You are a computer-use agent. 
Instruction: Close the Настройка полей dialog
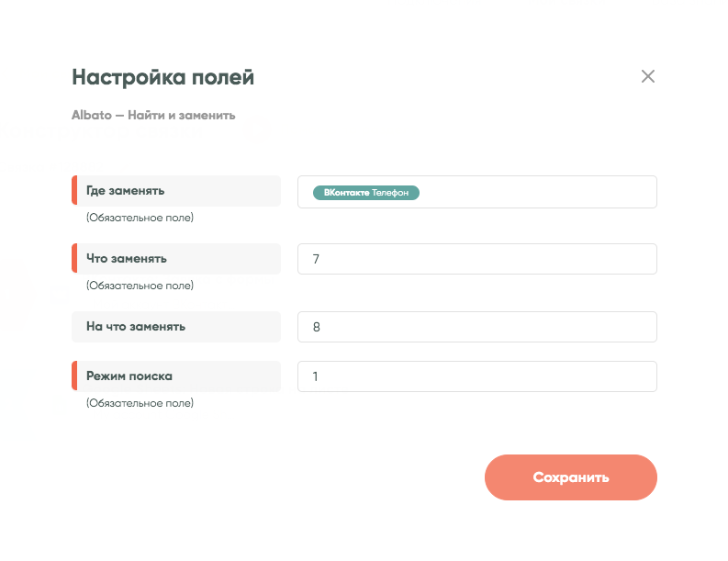point(647,76)
